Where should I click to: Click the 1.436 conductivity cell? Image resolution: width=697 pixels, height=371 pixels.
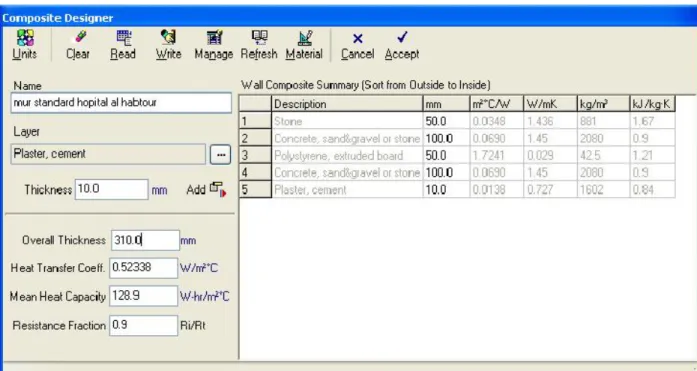coord(550,121)
